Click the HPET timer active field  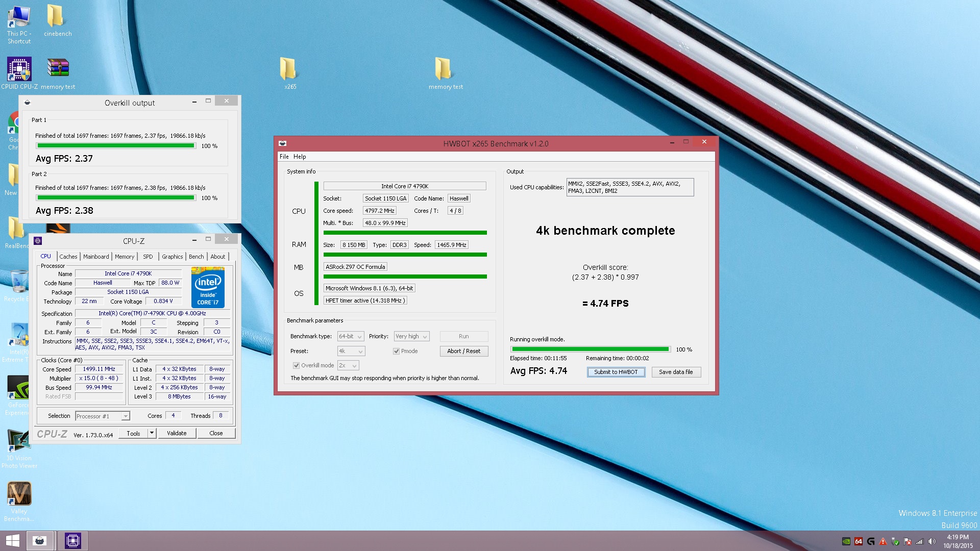coord(365,300)
